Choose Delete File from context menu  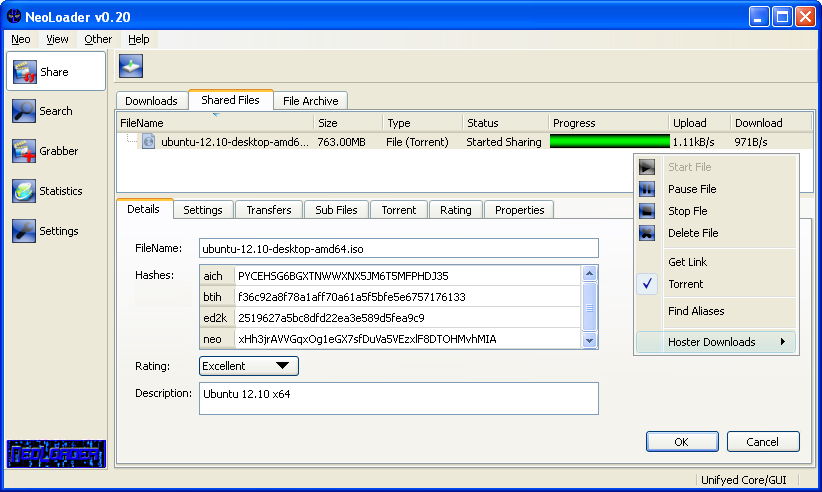click(x=693, y=233)
